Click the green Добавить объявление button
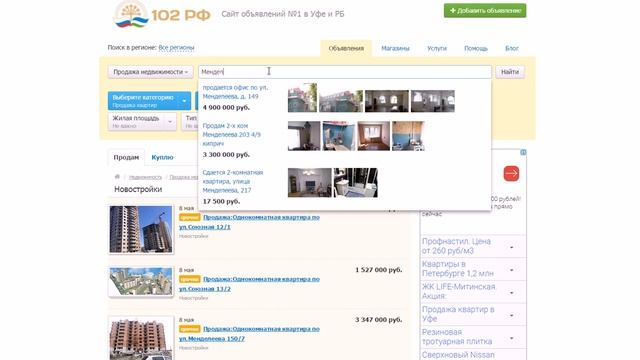The image size is (640, 360). click(485, 11)
